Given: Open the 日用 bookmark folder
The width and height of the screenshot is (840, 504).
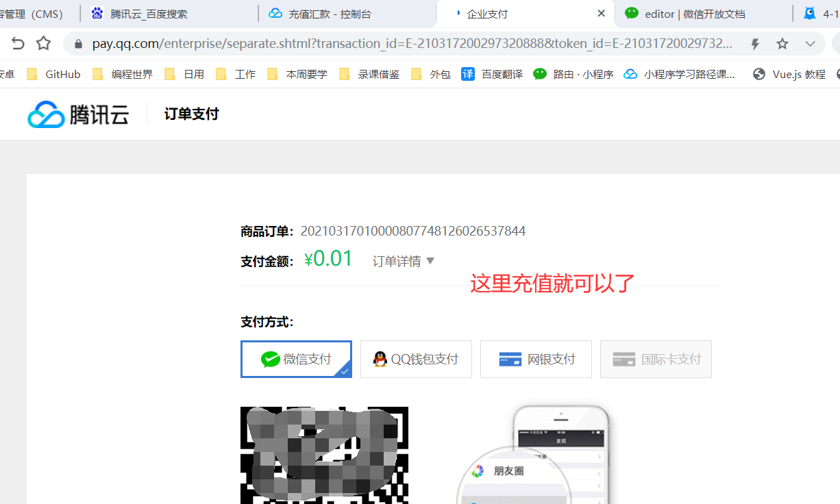Looking at the screenshot, I should 184,74.
